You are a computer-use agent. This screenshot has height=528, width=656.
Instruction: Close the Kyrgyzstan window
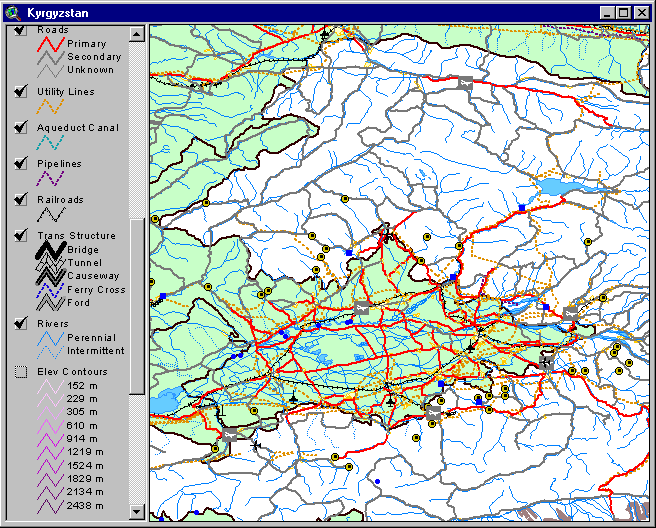click(x=641, y=13)
